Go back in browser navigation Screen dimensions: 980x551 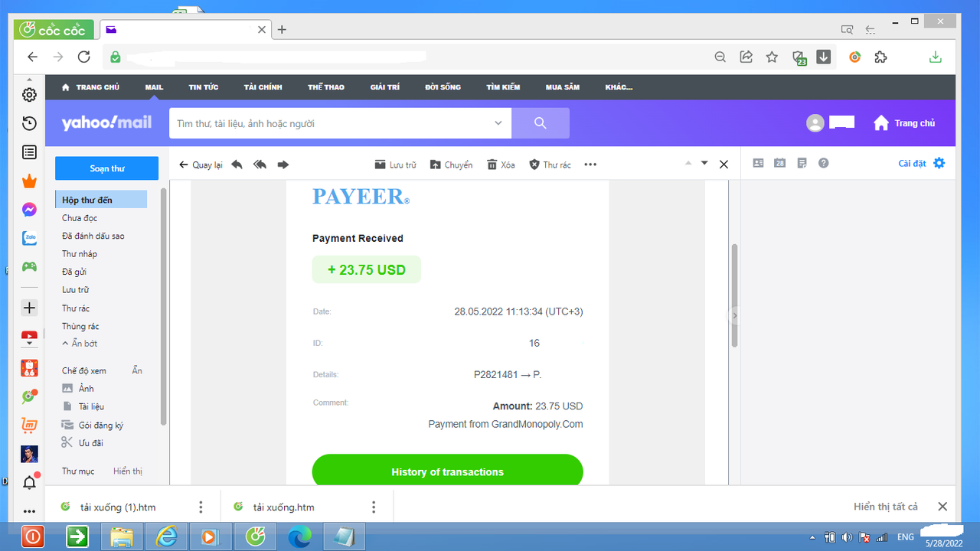click(32, 57)
